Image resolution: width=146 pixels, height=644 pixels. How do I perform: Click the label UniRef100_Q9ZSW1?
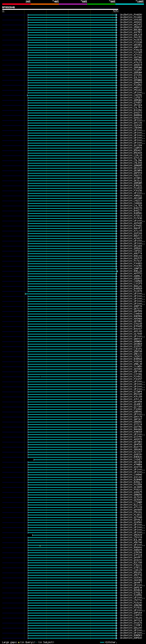point(131,58)
